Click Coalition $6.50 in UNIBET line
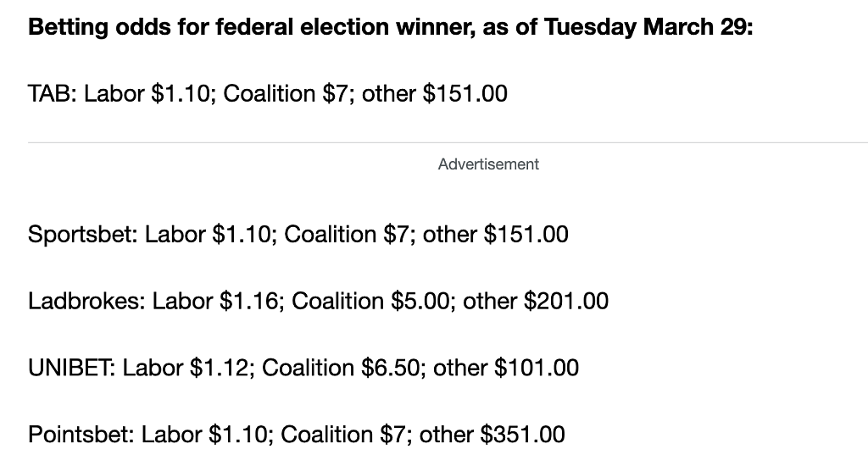This screenshot has height=466, width=868. click(x=341, y=368)
